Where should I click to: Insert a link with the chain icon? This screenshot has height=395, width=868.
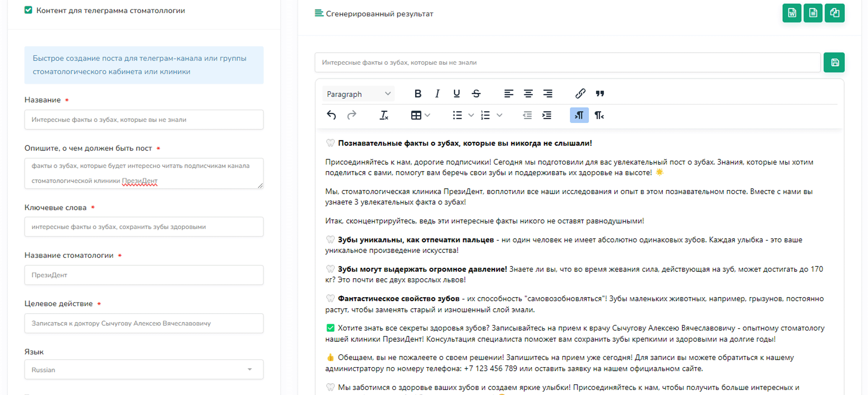click(580, 93)
